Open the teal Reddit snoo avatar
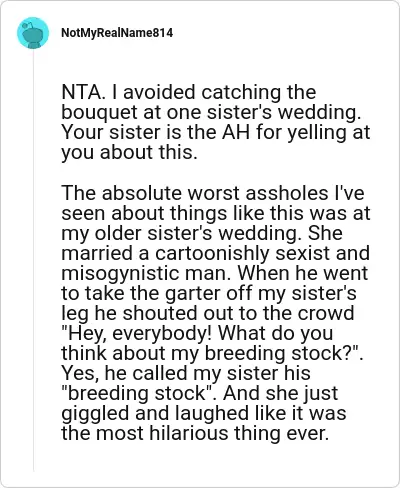This screenshot has height=488, width=400. click(33, 33)
